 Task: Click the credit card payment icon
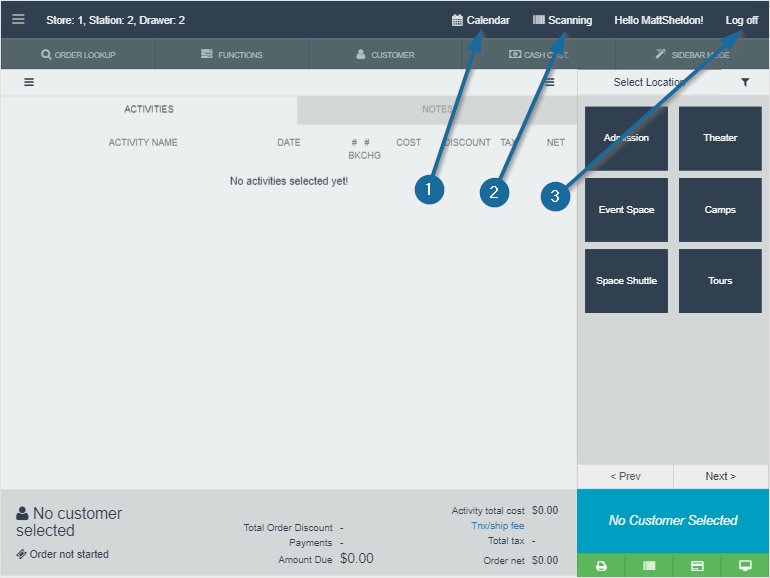tap(697, 566)
